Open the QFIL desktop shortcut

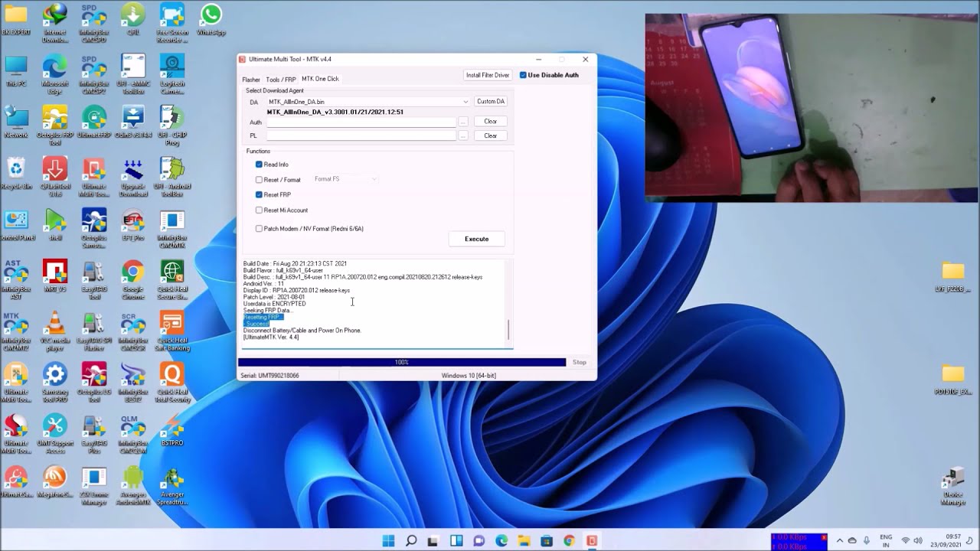pos(132,19)
